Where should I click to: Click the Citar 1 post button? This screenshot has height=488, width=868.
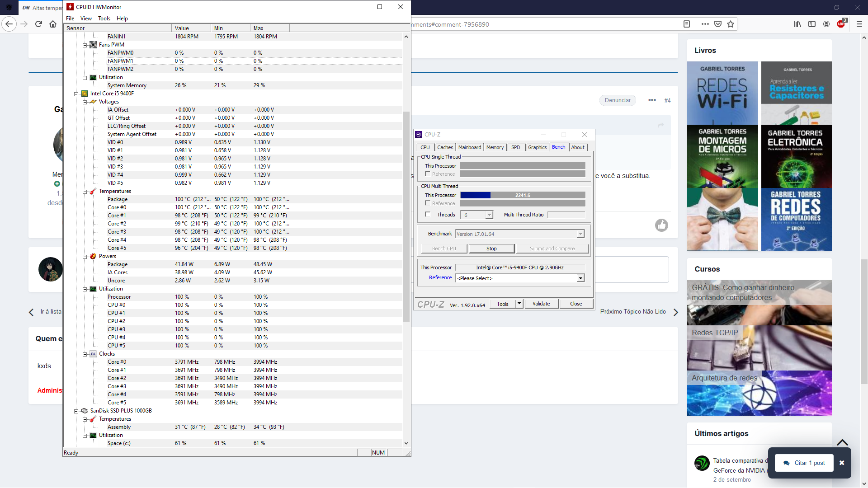tap(804, 463)
